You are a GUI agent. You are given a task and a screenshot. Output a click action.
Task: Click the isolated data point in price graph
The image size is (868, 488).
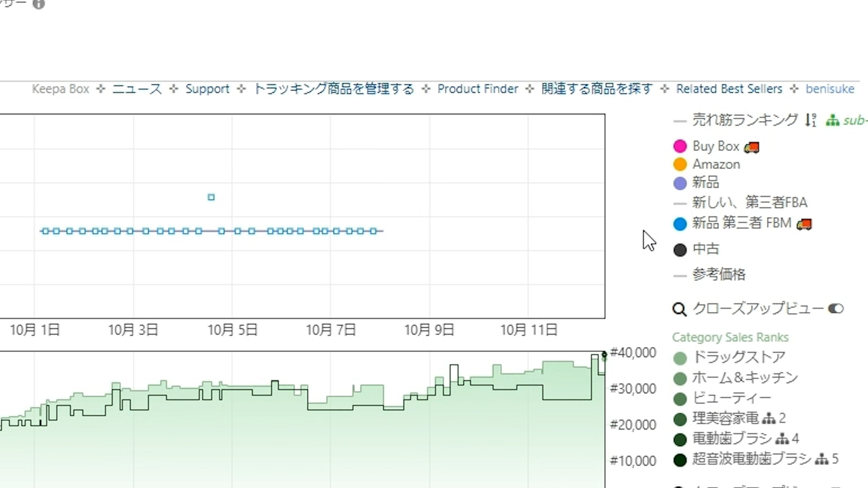tap(211, 197)
